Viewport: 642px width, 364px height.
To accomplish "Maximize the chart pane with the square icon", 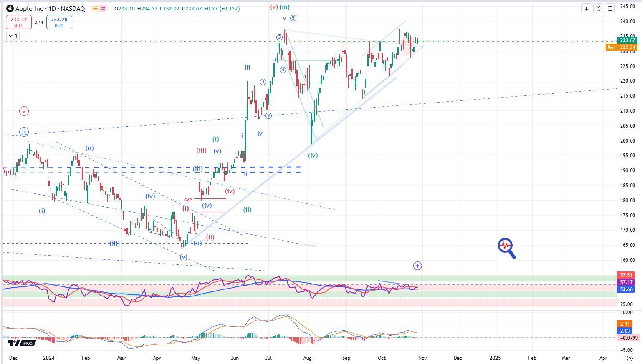I will 610,8.
